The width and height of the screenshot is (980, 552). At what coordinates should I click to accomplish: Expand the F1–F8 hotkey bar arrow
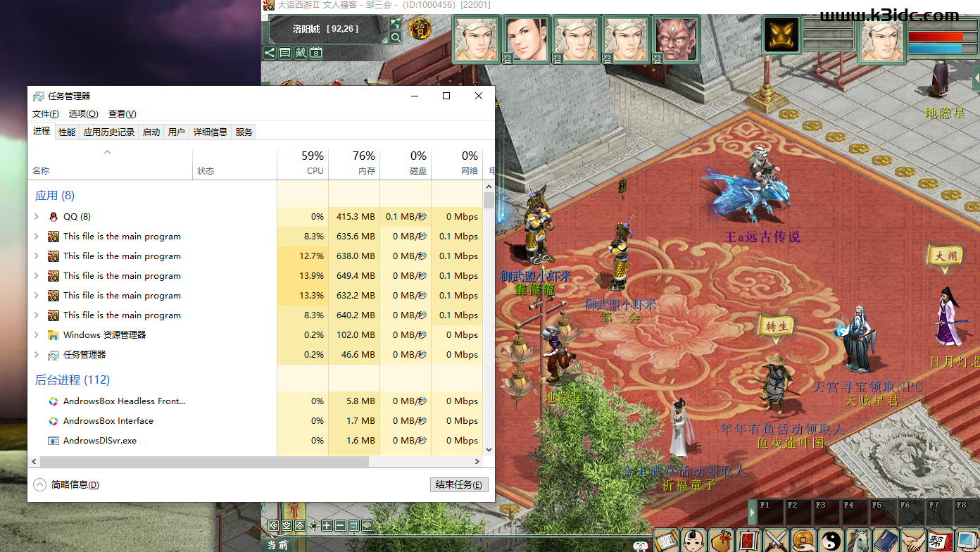[x=752, y=512]
